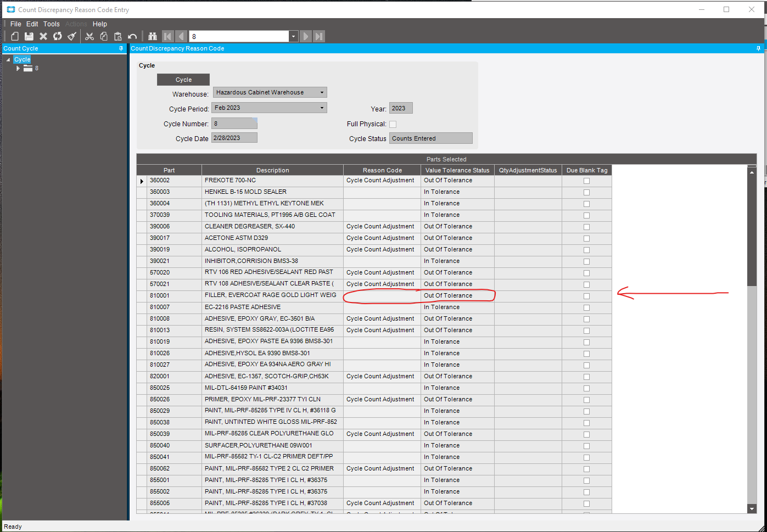Pin the Count Discrepancy Reason Code panel
Viewport: 767px width, 532px height.
(x=758, y=48)
